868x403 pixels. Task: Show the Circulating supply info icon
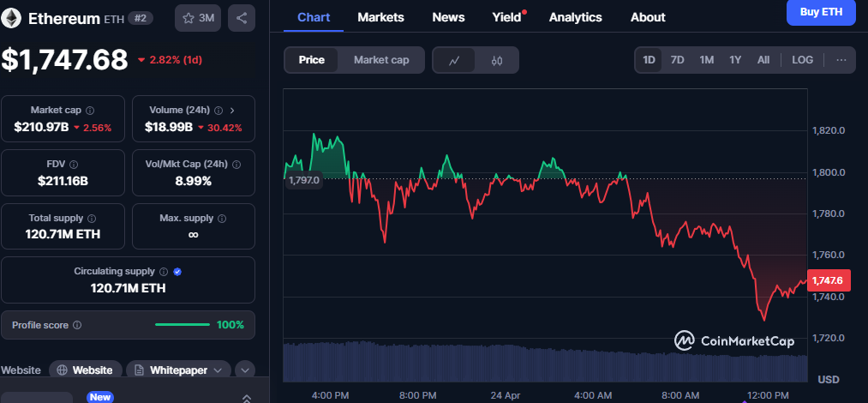click(164, 272)
